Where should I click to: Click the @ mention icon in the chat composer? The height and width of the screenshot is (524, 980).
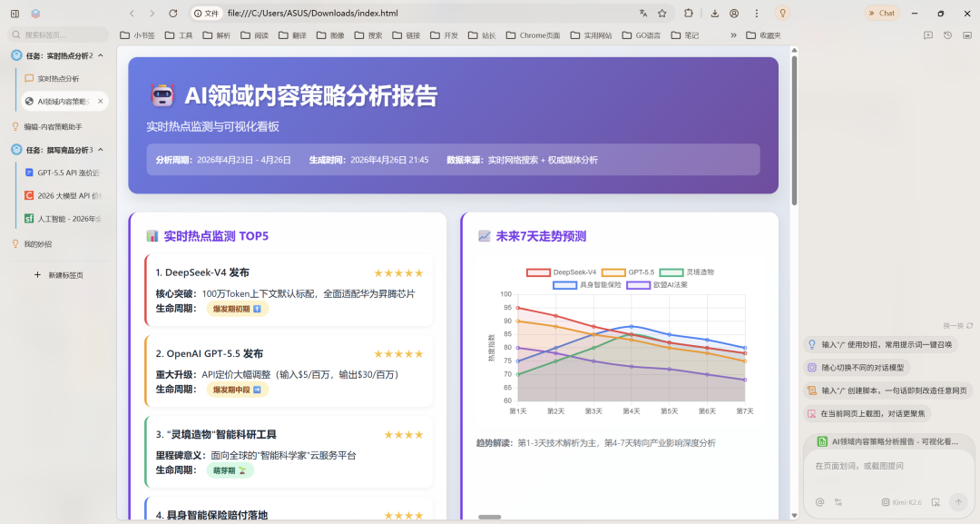click(x=820, y=502)
